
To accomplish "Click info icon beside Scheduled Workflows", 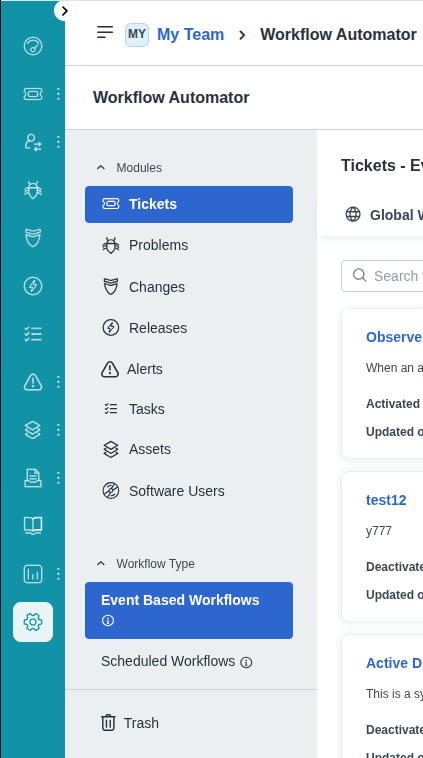I will click(x=247, y=662).
